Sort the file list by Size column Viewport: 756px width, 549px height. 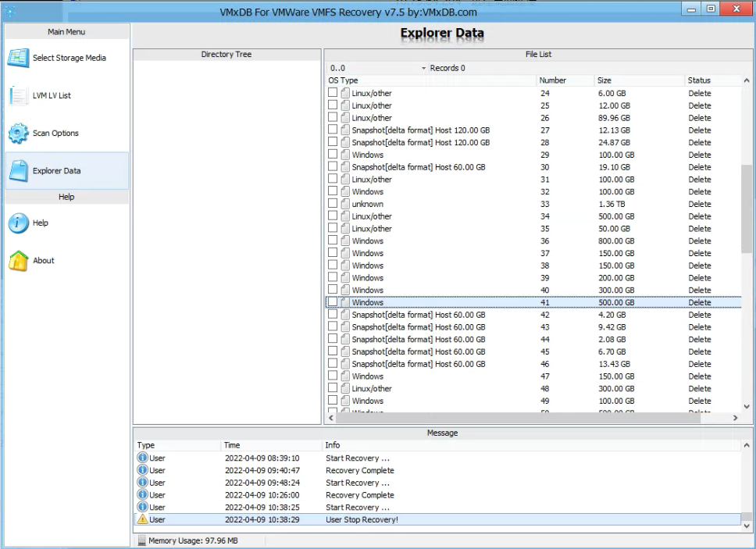[640, 80]
